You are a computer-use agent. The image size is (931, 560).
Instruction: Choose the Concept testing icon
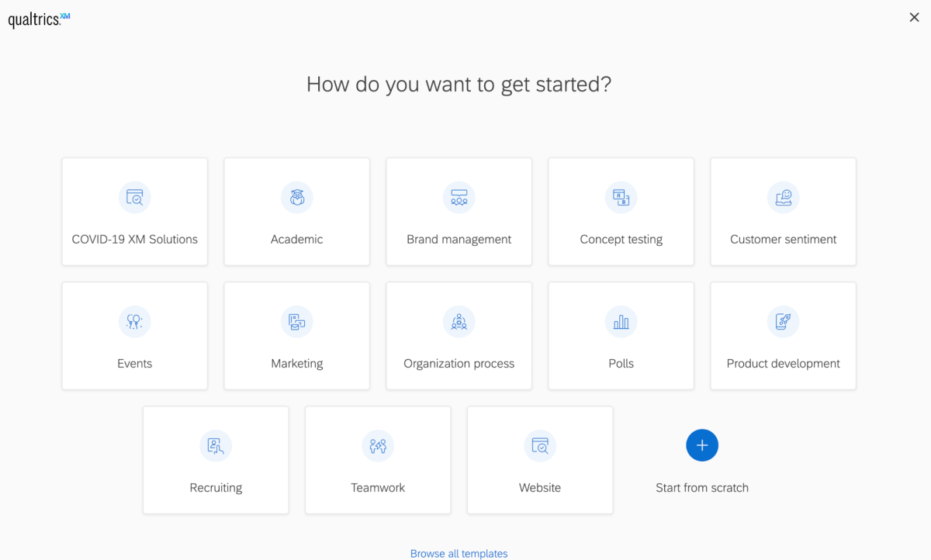[x=621, y=198]
